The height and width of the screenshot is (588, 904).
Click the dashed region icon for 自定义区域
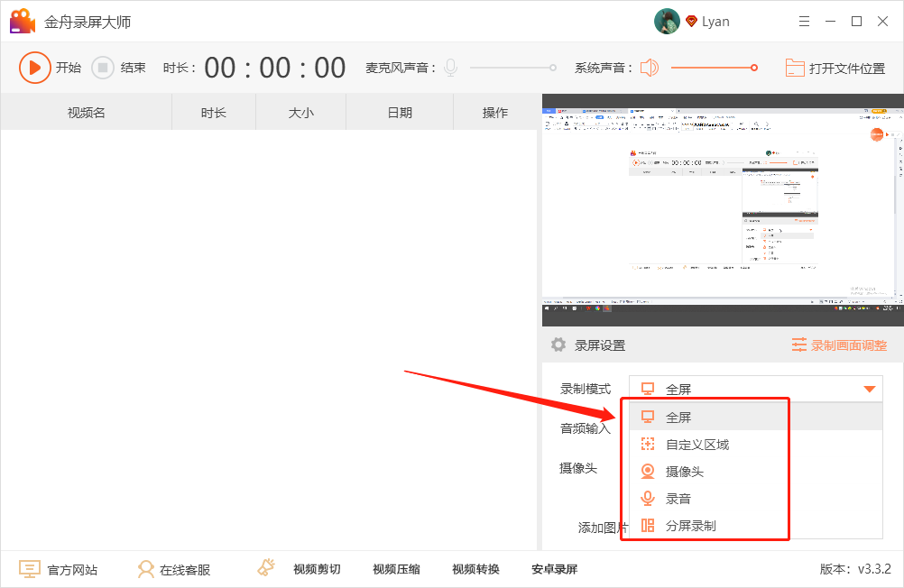[x=648, y=444]
